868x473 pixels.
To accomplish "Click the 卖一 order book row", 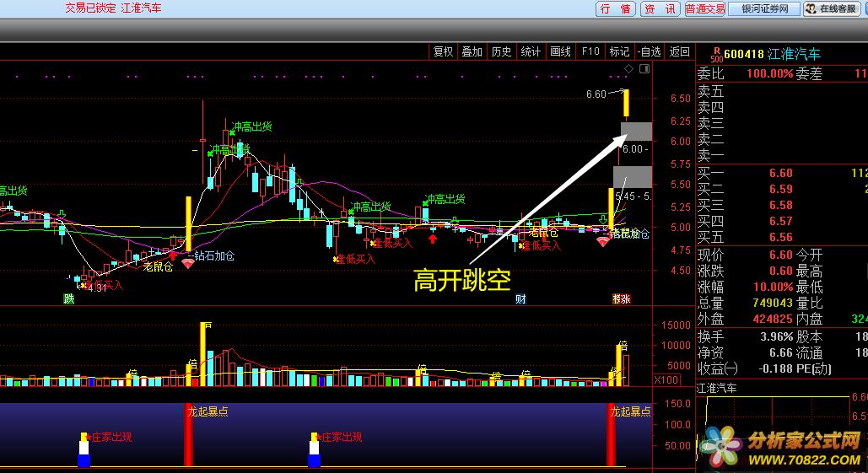I will point(782,155).
